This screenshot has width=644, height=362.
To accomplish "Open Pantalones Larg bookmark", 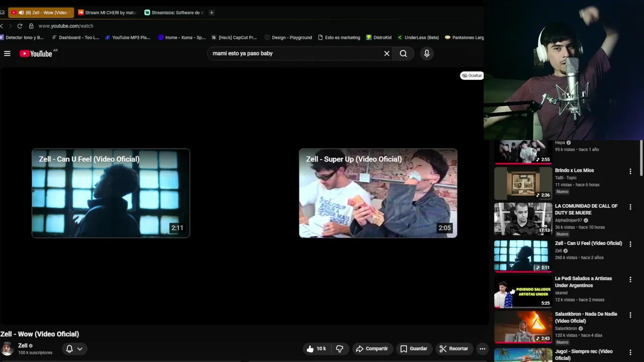I will pos(464,37).
